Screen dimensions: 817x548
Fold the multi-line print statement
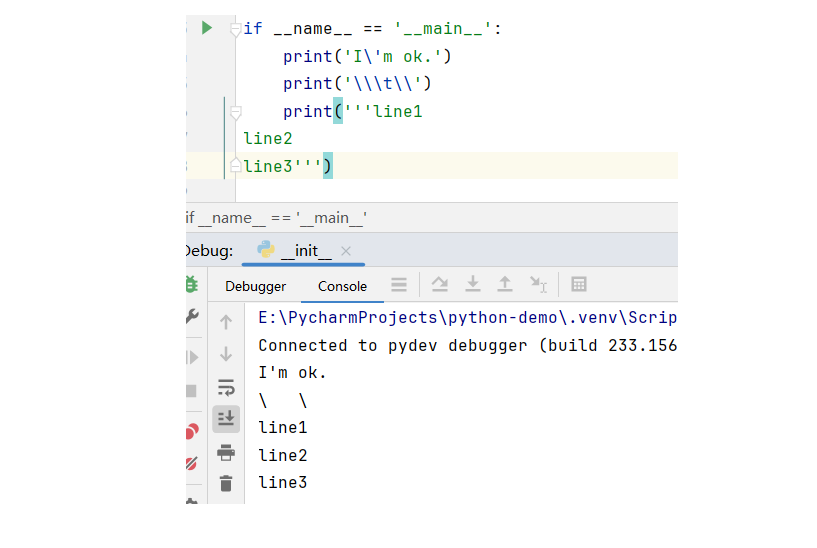click(235, 112)
